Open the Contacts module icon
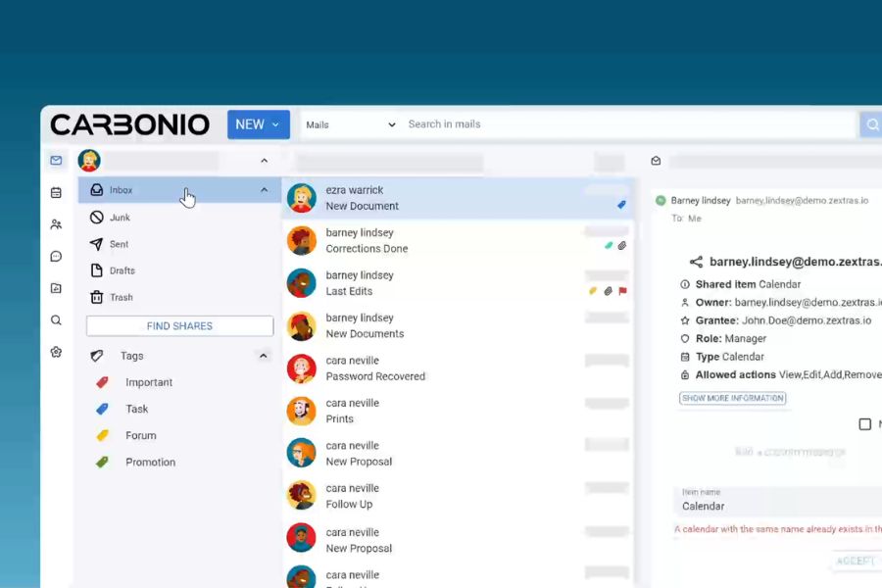The width and height of the screenshot is (882, 588). [x=56, y=224]
